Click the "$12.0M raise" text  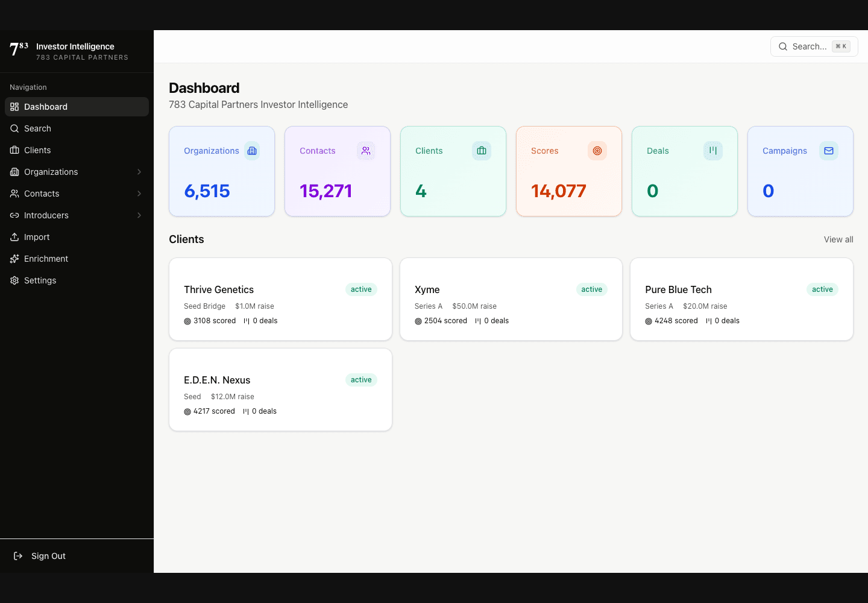click(x=233, y=397)
